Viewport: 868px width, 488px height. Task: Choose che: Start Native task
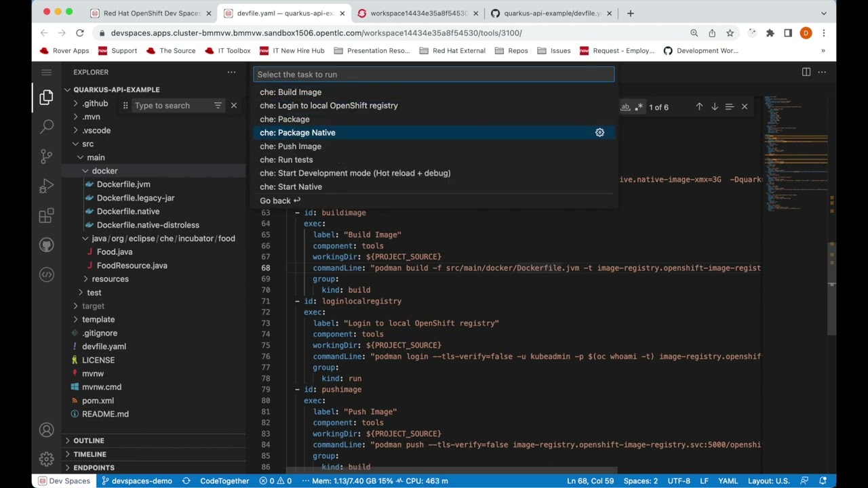click(434, 186)
